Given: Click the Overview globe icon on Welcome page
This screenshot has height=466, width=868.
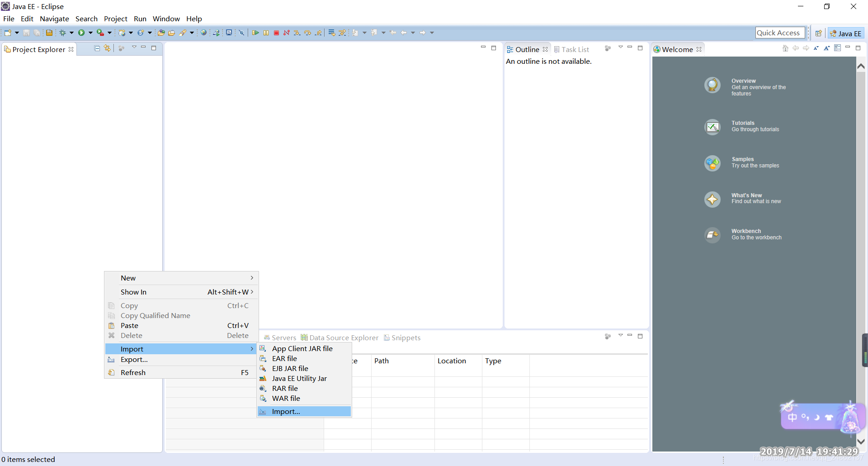Looking at the screenshot, I should 712,85.
